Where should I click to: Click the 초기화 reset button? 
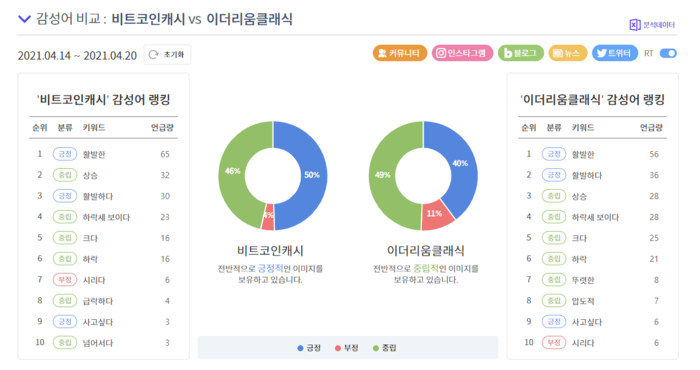pyautogui.click(x=167, y=54)
